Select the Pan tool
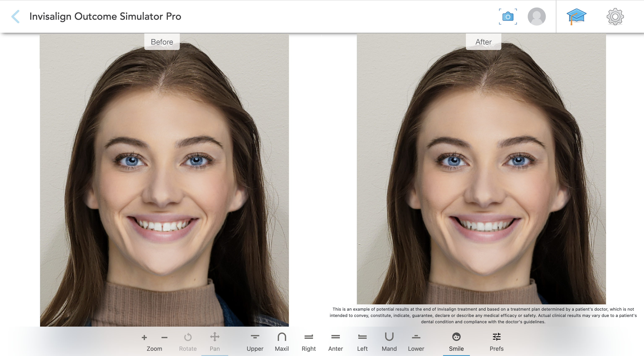Image resolution: width=644 pixels, height=356 pixels. pyautogui.click(x=215, y=342)
